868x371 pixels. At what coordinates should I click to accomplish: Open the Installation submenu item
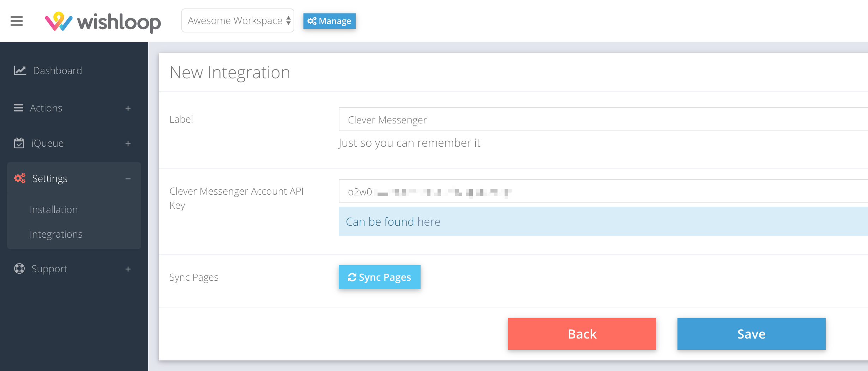pyautogui.click(x=54, y=209)
